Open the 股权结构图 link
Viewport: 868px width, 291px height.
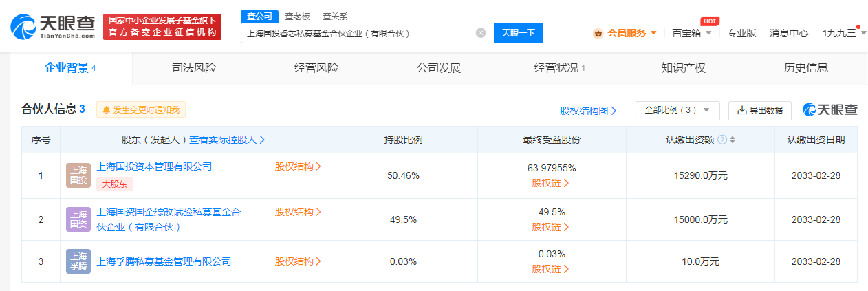click(x=588, y=110)
